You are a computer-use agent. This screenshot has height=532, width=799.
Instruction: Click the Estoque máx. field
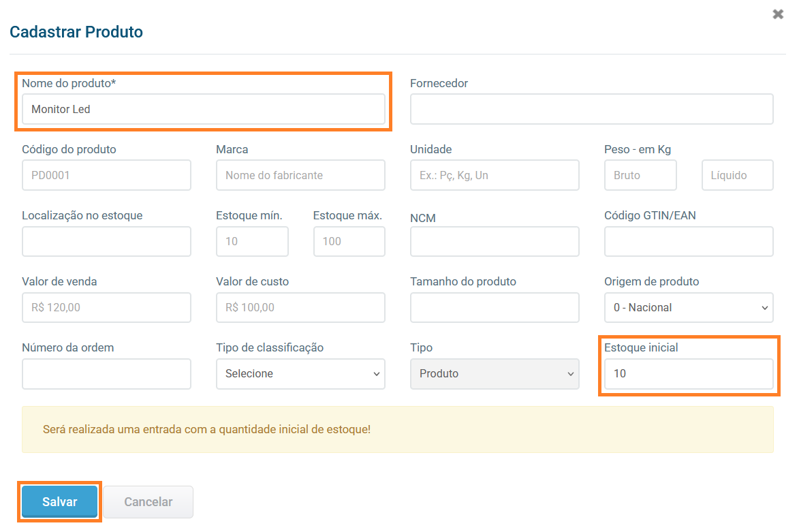349,241
